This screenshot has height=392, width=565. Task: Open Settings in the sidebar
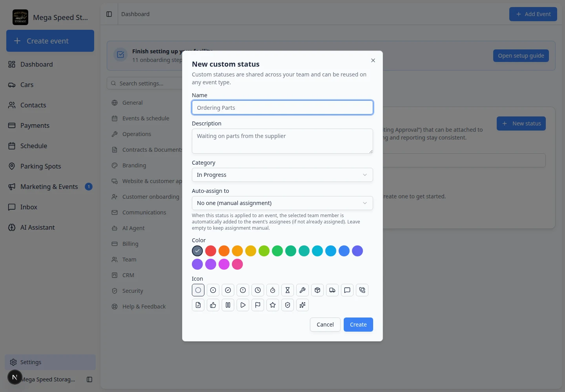click(x=50, y=362)
